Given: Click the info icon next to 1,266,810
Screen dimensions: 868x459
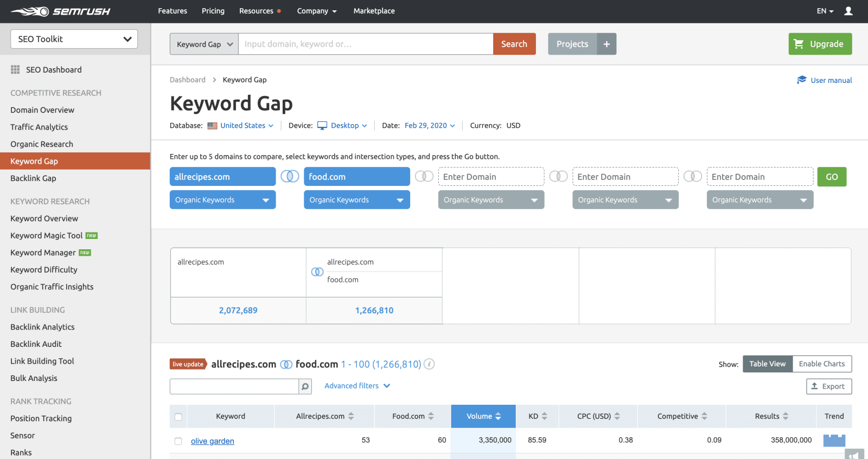Looking at the screenshot, I should [x=429, y=364].
